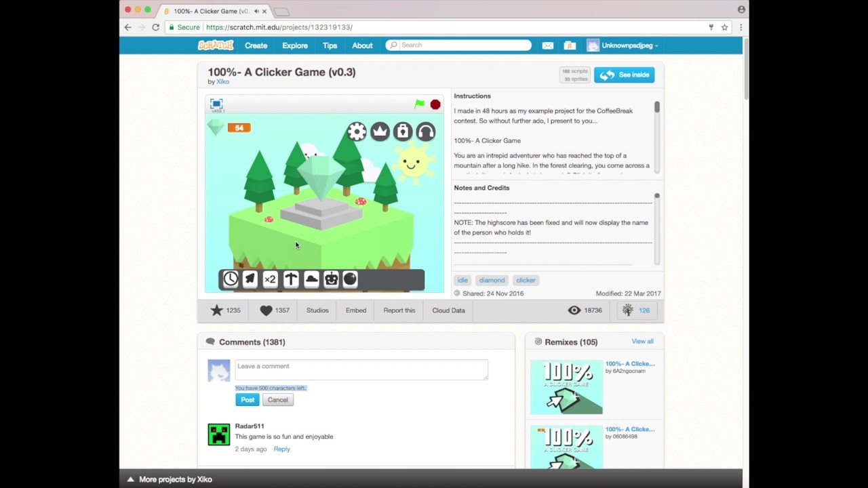Open the My Stuff folder icon
The image size is (868, 488).
pyautogui.click(x=570, y=45)
